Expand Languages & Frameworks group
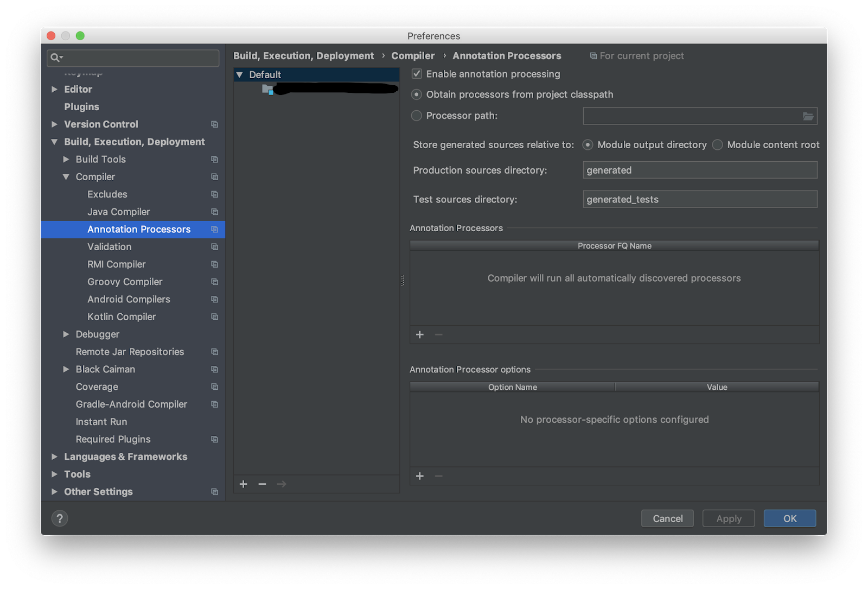 pos(54,457)
